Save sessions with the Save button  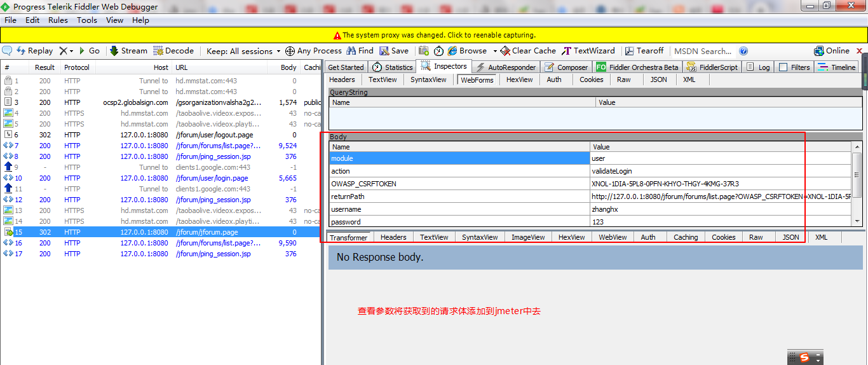click(x=394, y=51)
